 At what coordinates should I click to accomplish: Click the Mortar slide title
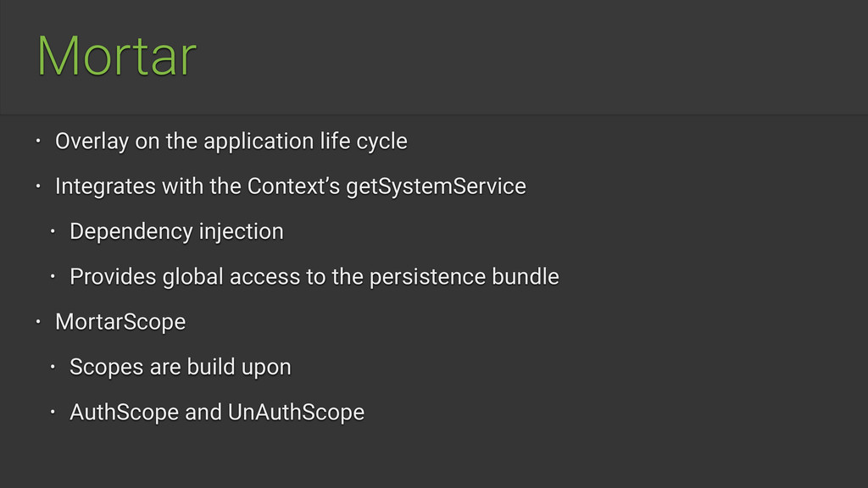tap(117, 56)
